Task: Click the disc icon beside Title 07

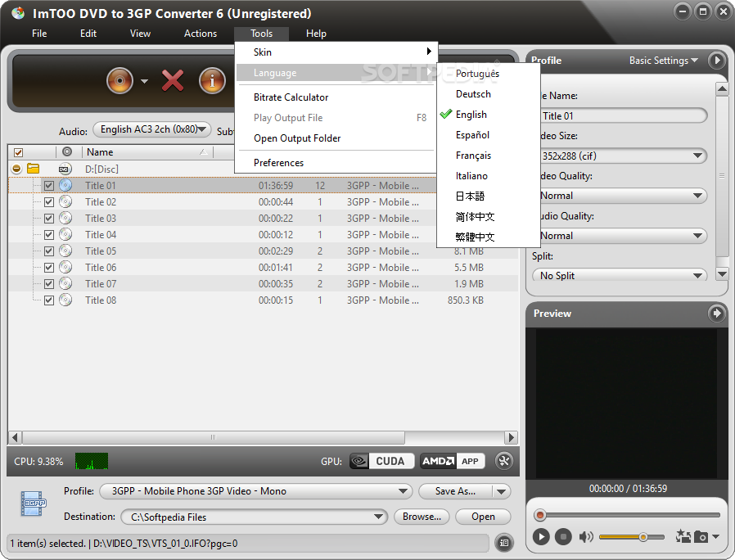Action: pyautogui.click(x=65, y=284)
